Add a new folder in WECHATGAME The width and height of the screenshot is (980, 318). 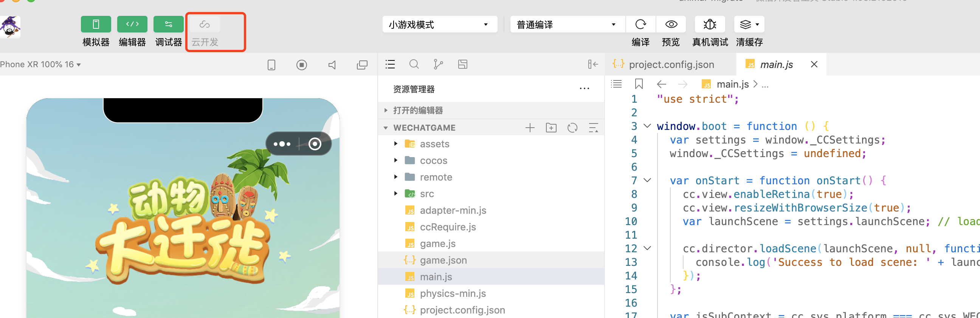pyautogui.click(x=551, y=128)
